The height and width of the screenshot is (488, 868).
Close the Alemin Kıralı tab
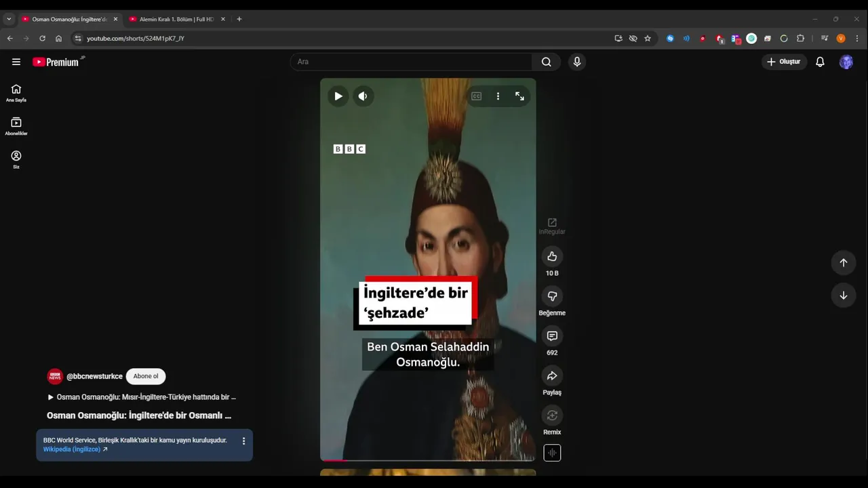223,19
